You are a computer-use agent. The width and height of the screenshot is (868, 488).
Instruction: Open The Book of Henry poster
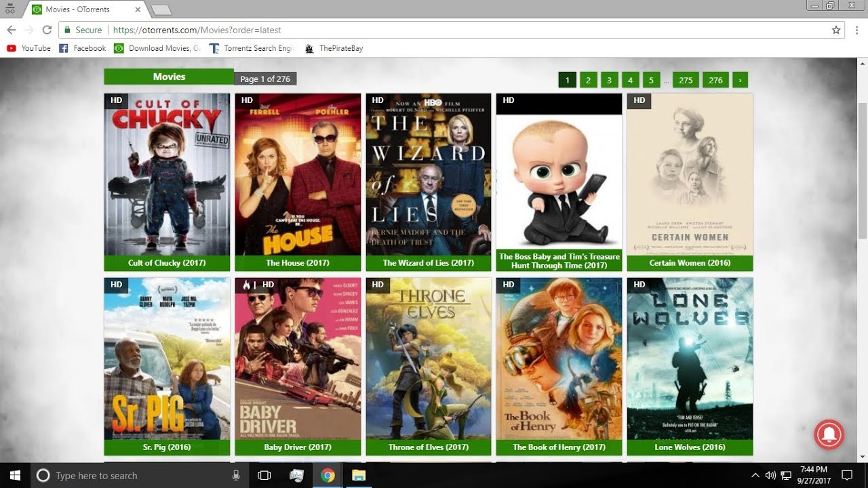pyautogui.click(x=559, y=359)
